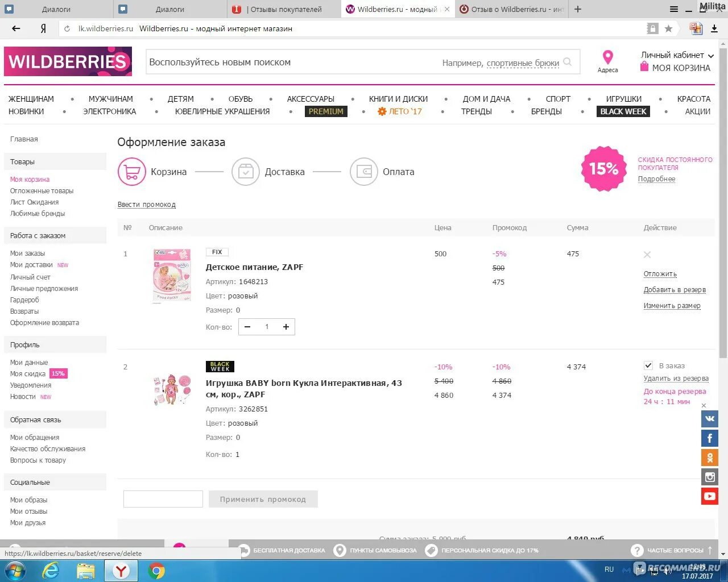Click the search magnifier icon
Viewport: 728px width, 582px height.
568,62
